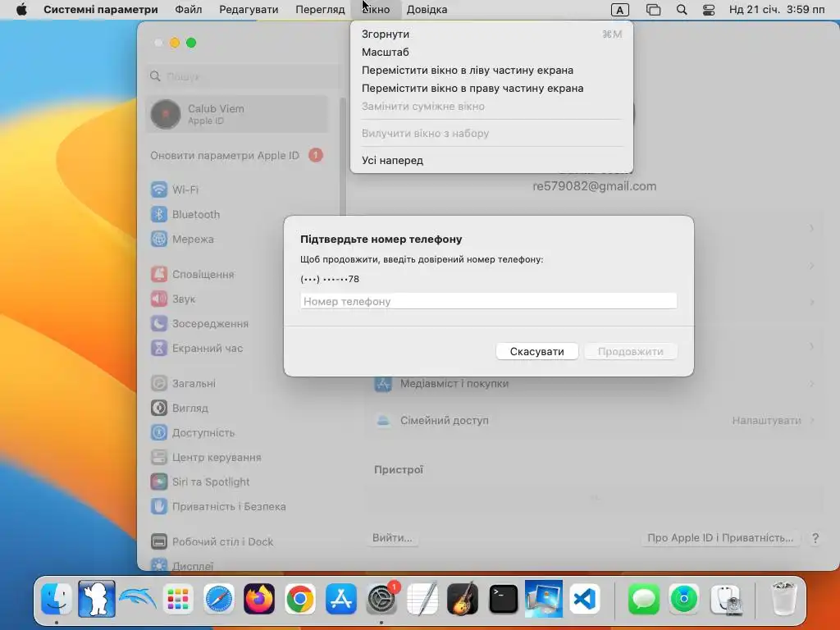The height and width of the screenshot is (630, 840).
Task: Click System Settings icon in the Dock
Action: [381, 599]
